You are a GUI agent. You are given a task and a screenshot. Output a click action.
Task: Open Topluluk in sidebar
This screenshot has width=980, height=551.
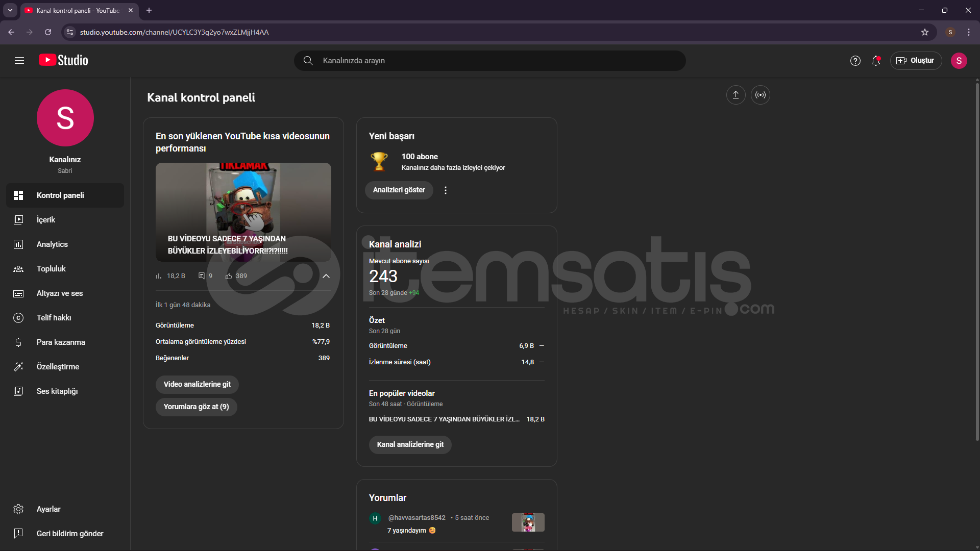(65, 269)
